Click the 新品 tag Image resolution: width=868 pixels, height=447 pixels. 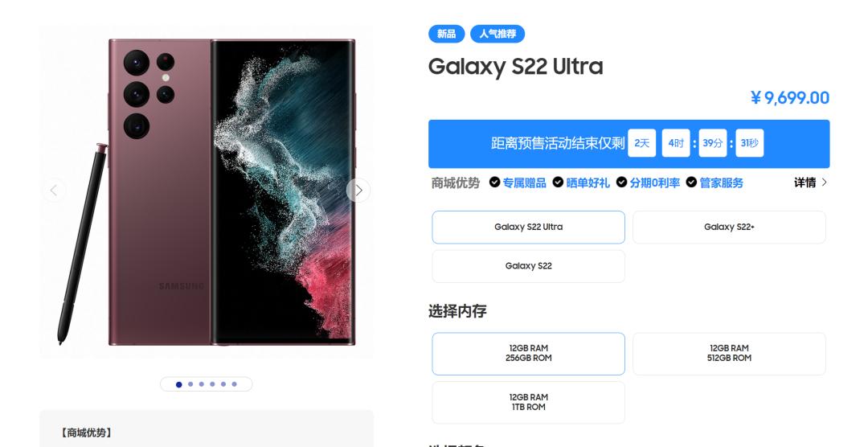[446, 34]
